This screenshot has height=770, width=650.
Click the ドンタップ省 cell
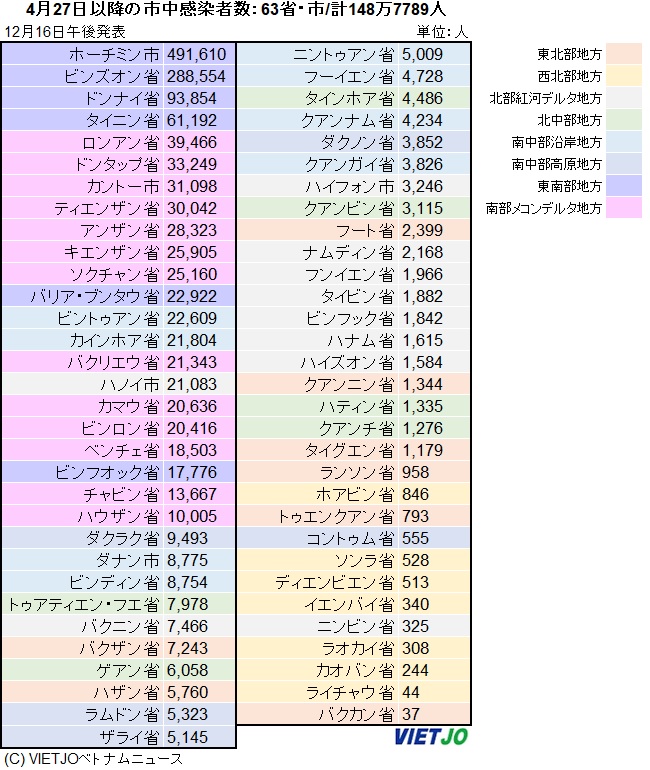pos(116,165)
